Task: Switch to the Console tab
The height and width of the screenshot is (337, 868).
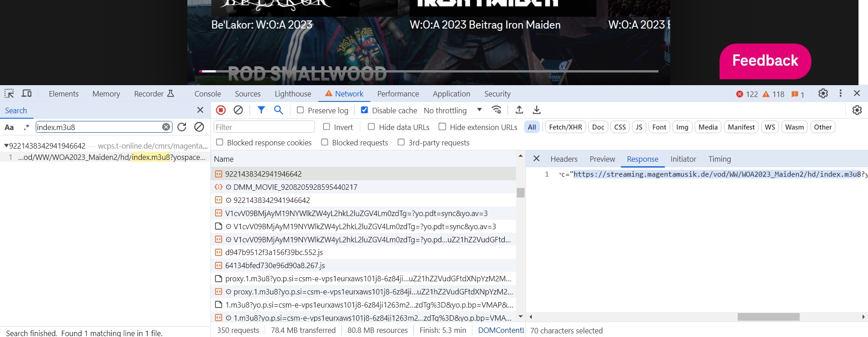Action: (x=208, y=94)
